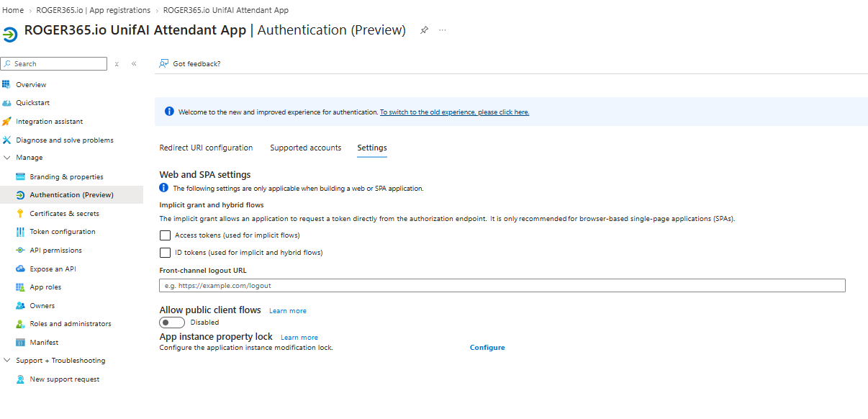Click the Authentication (Preview) sidebar icon
The image size is (868, 419).
point(20,195)
